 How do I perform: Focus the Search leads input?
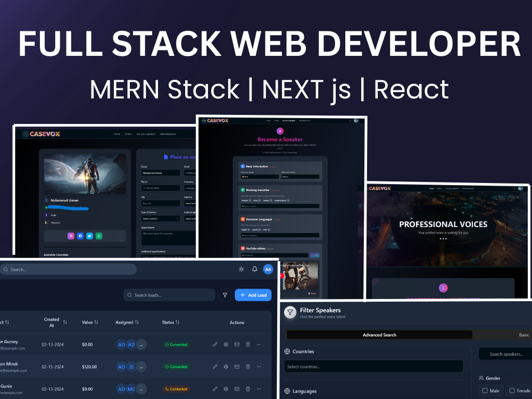pyautogui.click(x=169, y=295)
